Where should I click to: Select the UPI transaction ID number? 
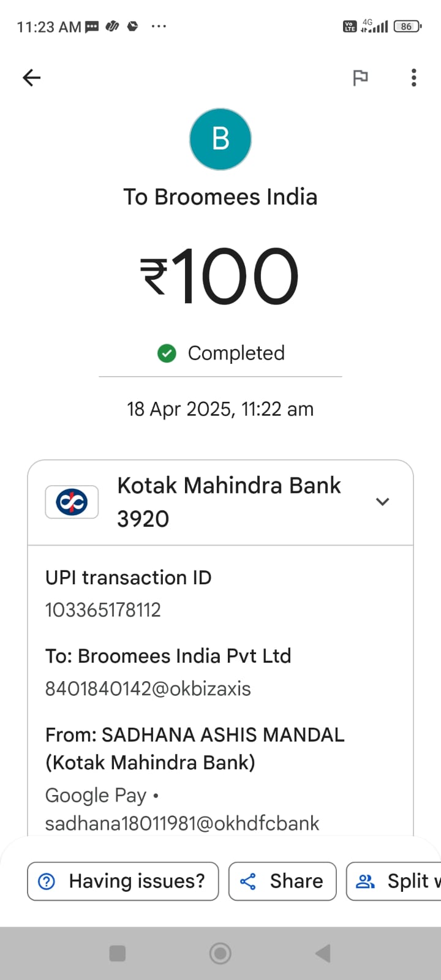[x=103, y=610]
